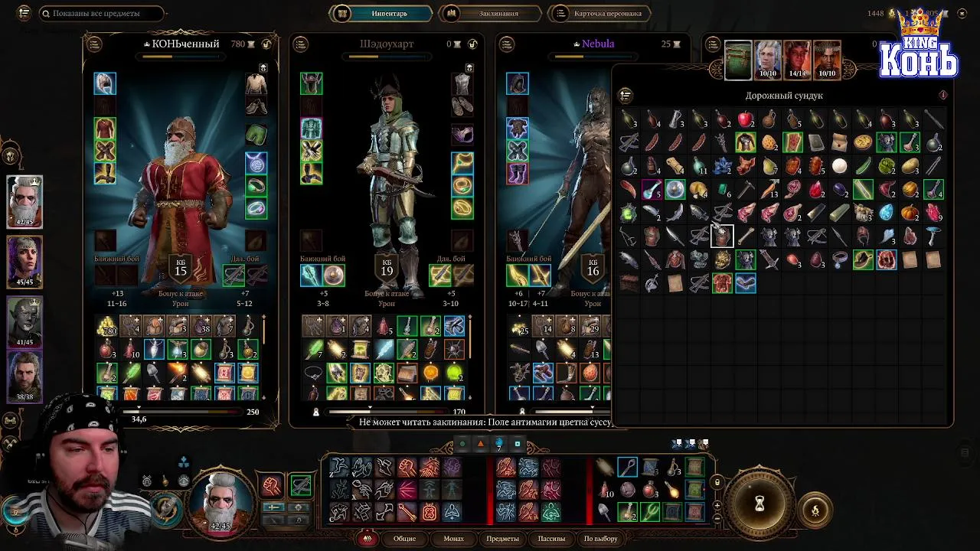Select Nebula's hood helmet slot

point(517,83)
